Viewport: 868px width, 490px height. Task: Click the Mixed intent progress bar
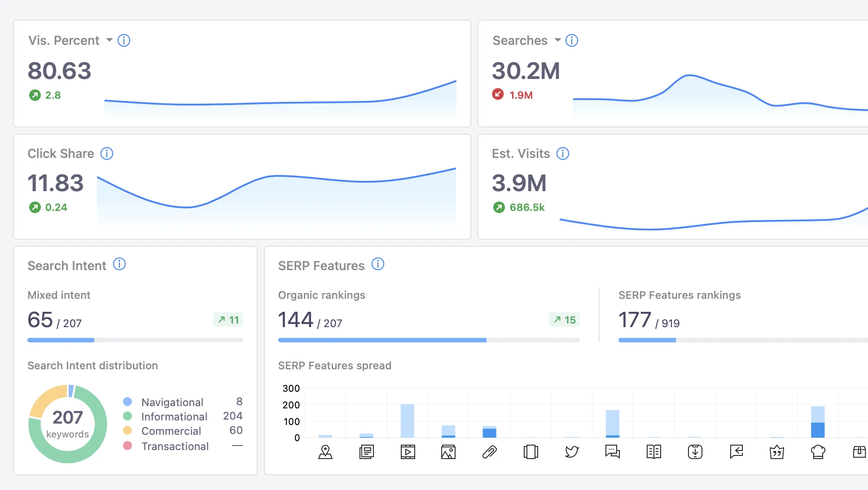click(135, 340)
